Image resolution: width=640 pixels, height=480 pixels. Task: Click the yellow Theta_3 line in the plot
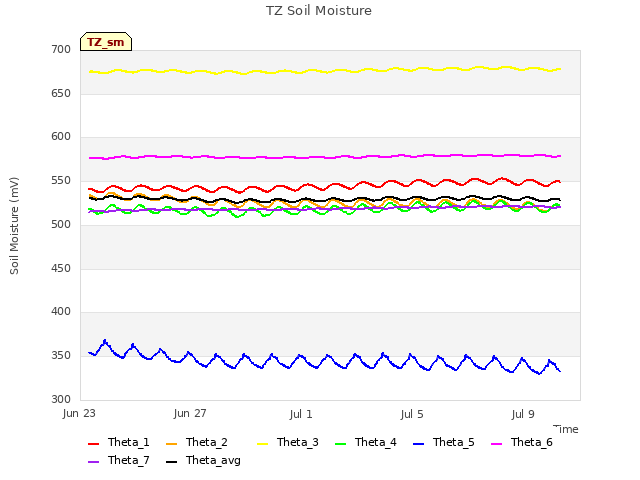click(325, 72)
